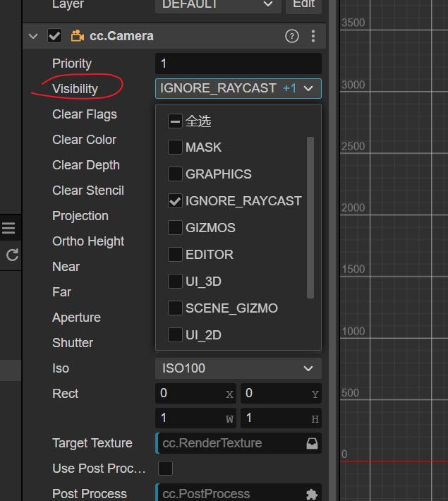Screen dimensions: 448x501
Task: Click the Post Process puzzle icon
Action: click(312, 494)
